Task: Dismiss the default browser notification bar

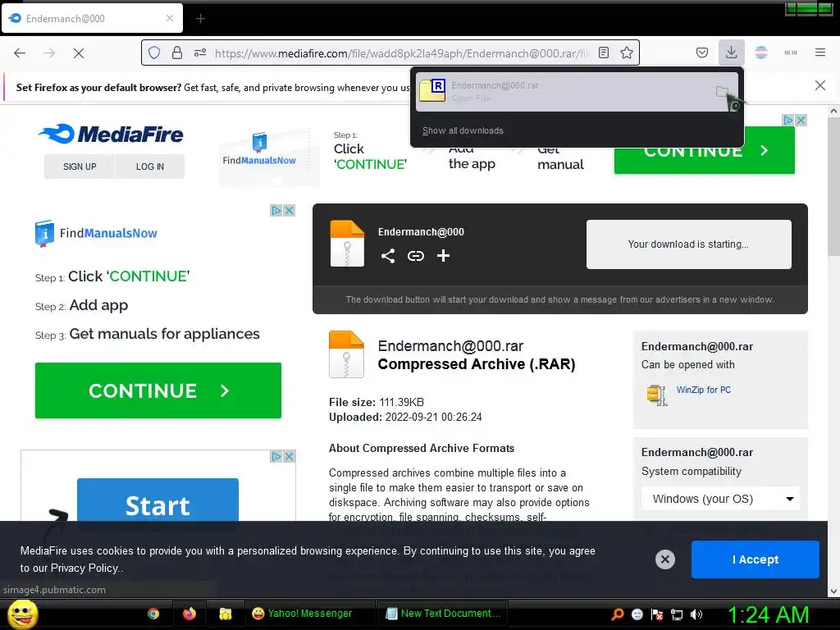Action: tap(820, 85)
